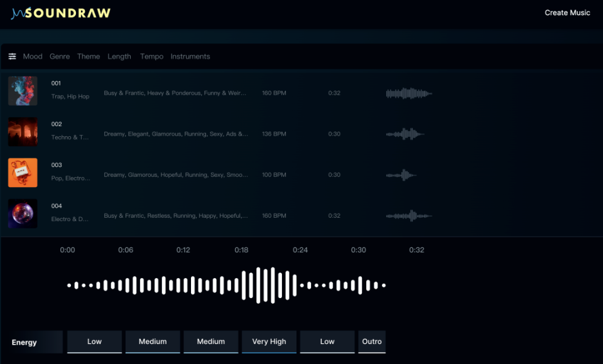Select track 001 cover art
603x364 pixels.
coord(23,91)
